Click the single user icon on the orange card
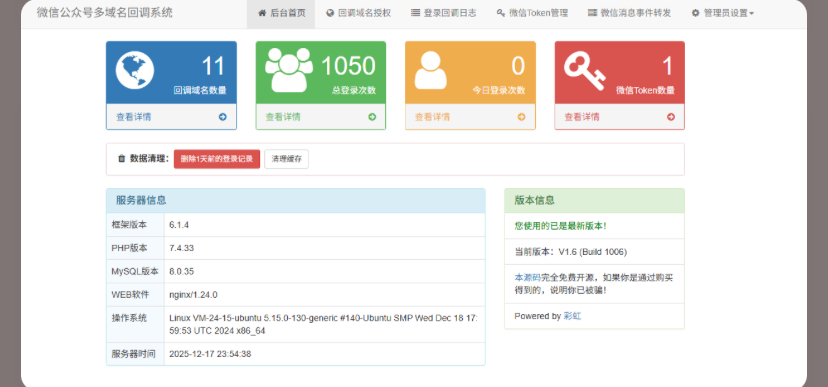 point(430,70)
